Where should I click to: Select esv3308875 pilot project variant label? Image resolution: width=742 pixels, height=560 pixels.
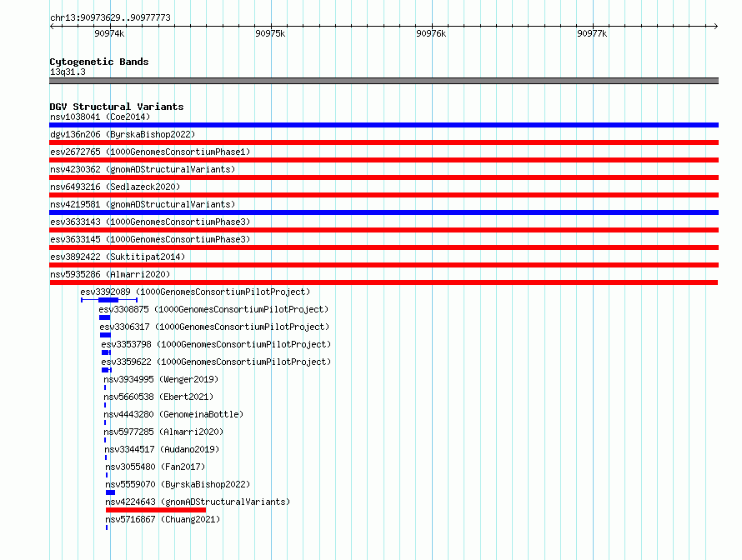coord(213,309)
